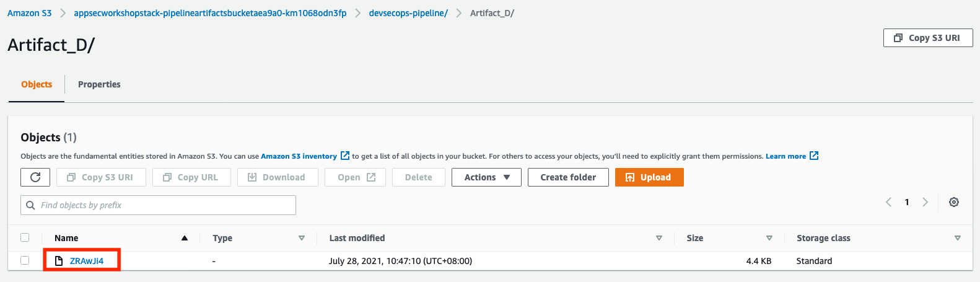
Task: Click the file icon next to ZRAwJI4
Action: (x=59, y=261)
